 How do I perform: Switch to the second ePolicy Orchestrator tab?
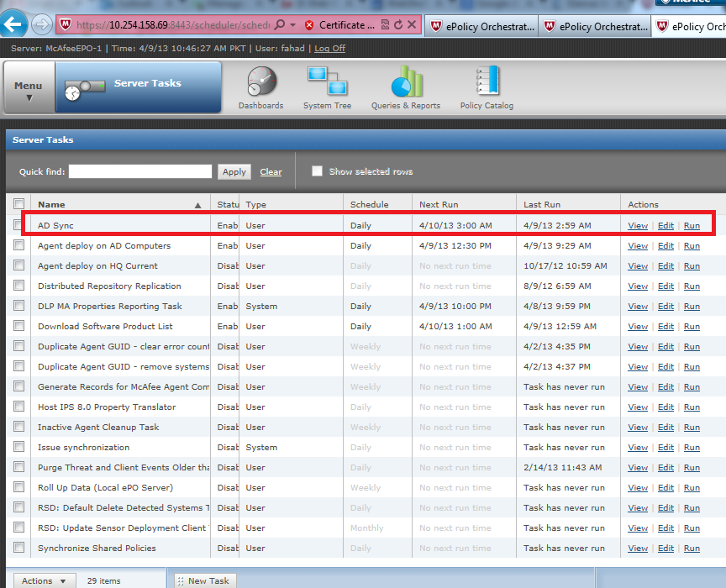pos(595,26)
